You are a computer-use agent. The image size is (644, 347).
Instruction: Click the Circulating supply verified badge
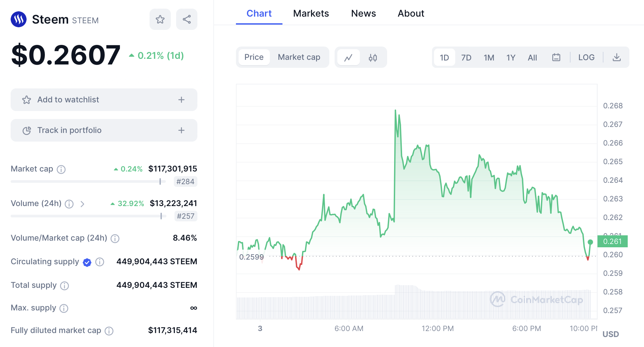87,262
